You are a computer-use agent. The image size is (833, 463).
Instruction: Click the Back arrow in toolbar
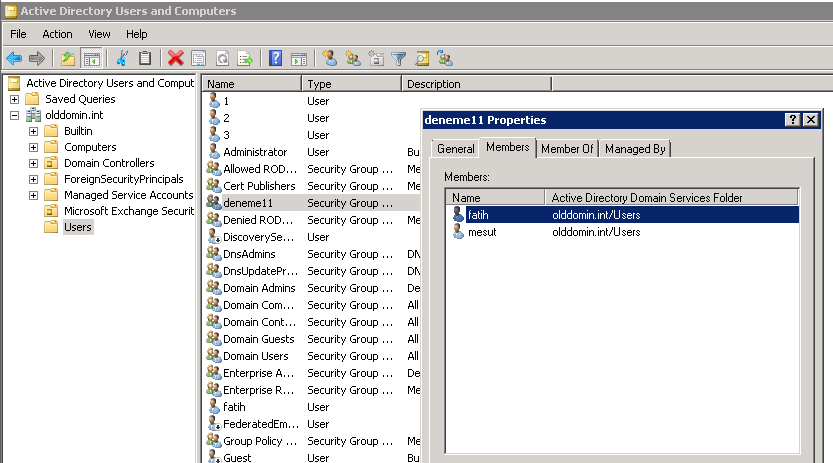coord(14,58)
